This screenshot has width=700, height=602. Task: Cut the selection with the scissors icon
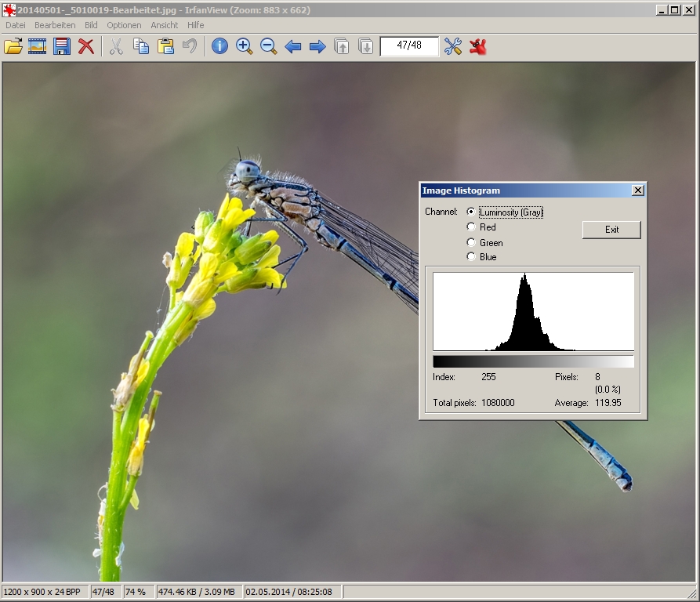pyautogui.click(x=116, y=46)
